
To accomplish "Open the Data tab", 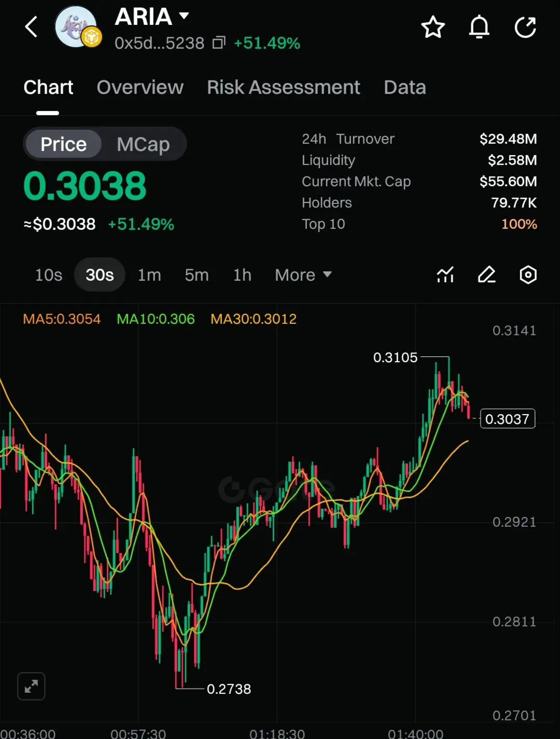I will coord(405,87).
